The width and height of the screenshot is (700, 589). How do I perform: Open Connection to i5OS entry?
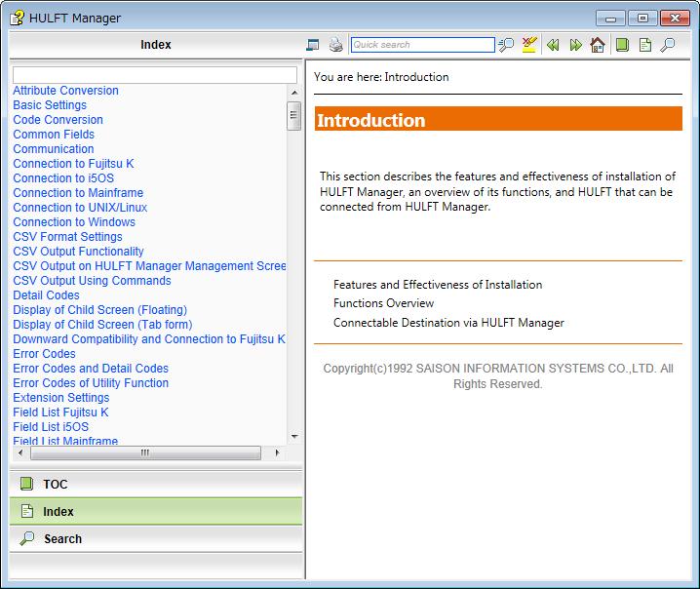tap(63, 178)
